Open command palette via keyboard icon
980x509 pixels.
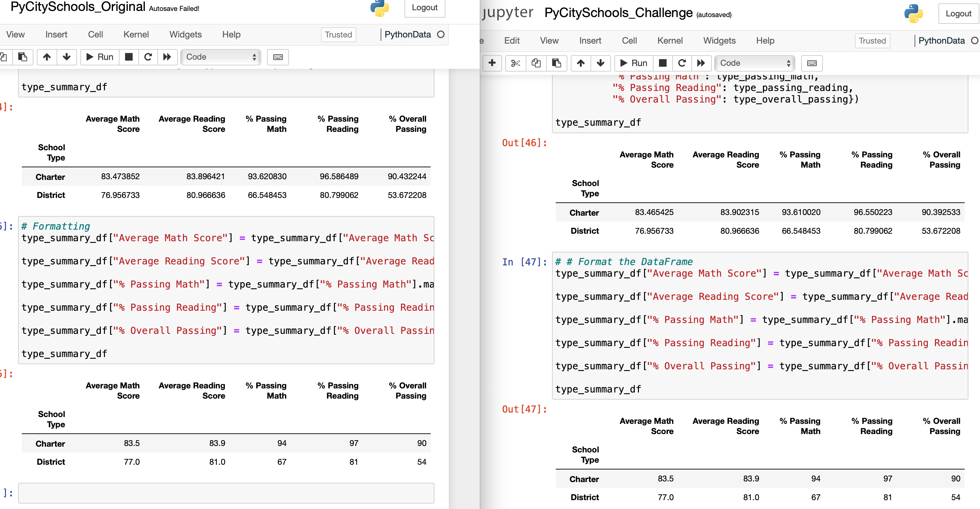pos(278,57)
